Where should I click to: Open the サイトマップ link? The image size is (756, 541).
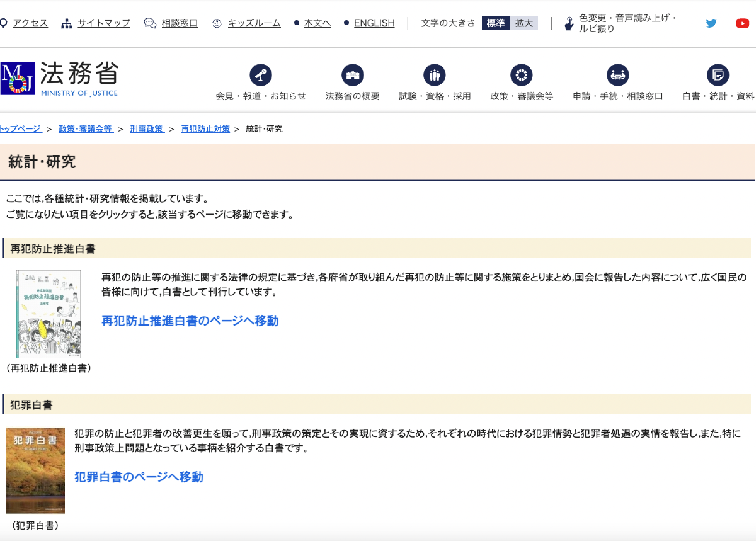point(104,23)
